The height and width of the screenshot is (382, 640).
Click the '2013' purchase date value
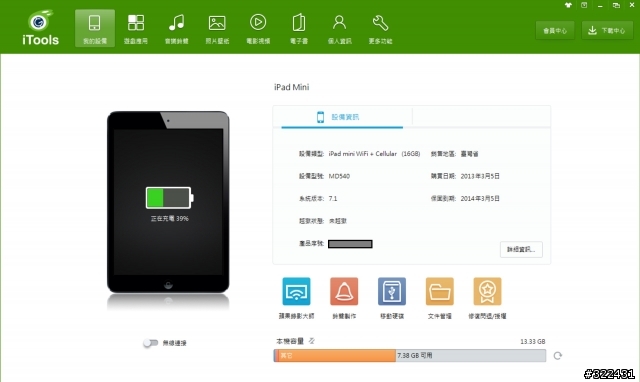coord(480,176)
